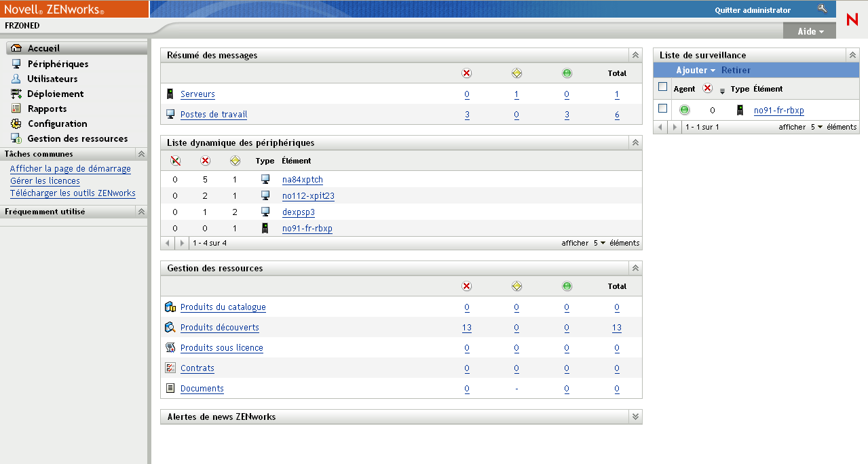The height and width of the screenshot is (464, 868).
Task: Open the Aide dropdown menu
Action: tap(811, 32)
